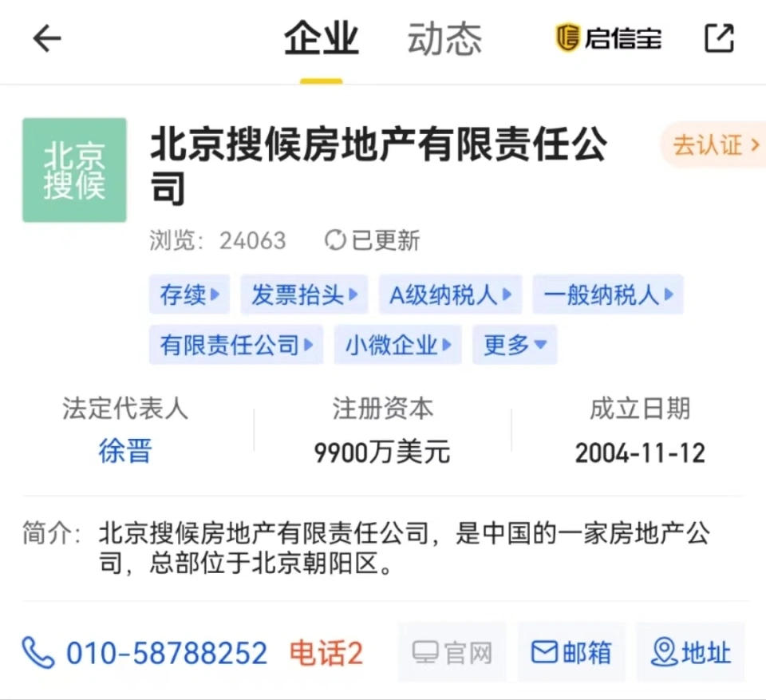Tap the 已更新 refresh icon

point(335,240)
